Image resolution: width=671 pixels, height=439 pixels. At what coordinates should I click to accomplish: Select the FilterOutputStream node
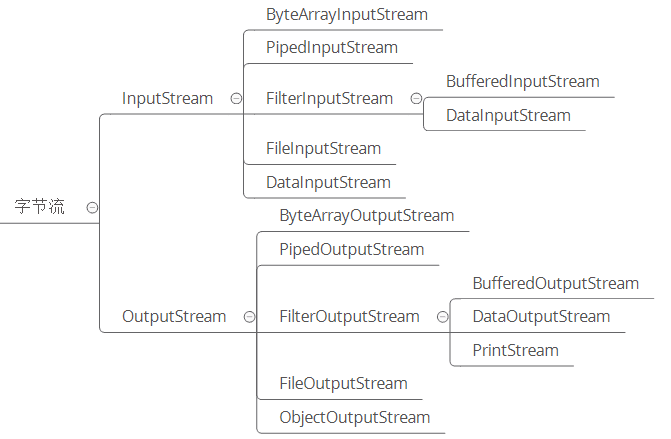click(x=349, y=316)
